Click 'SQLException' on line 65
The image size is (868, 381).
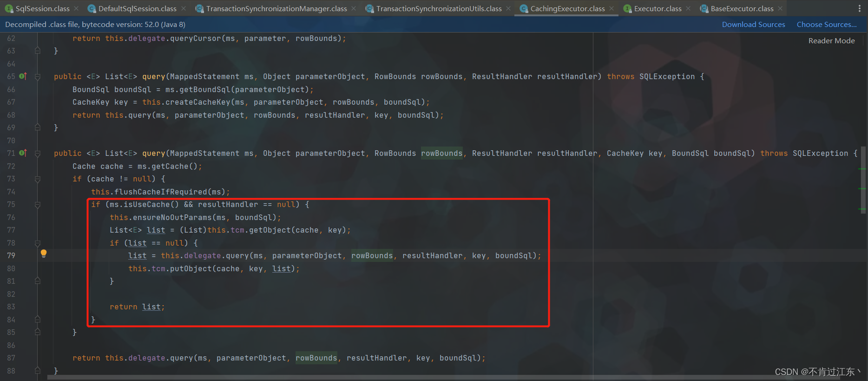click(x=667, y=76)
